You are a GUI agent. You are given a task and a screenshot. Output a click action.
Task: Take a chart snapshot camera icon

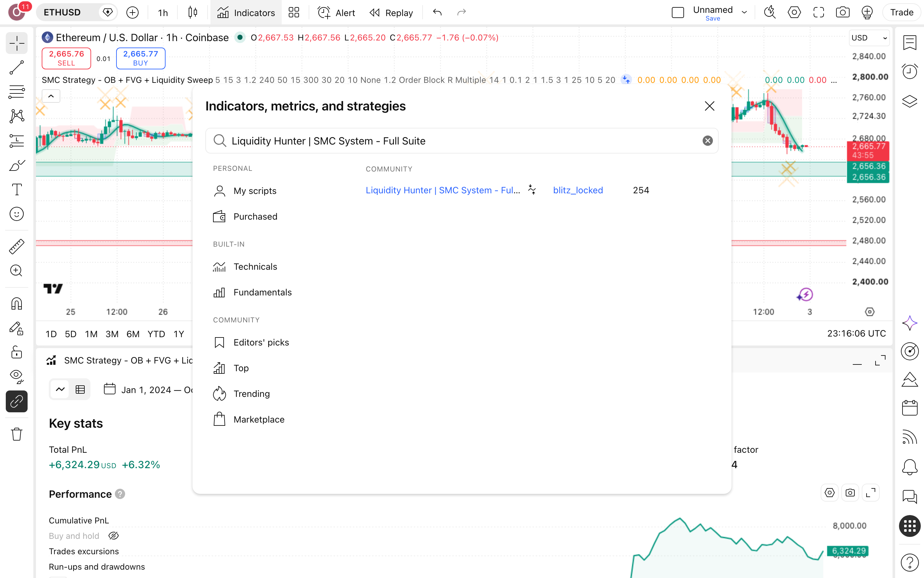[x=842, y=13]
